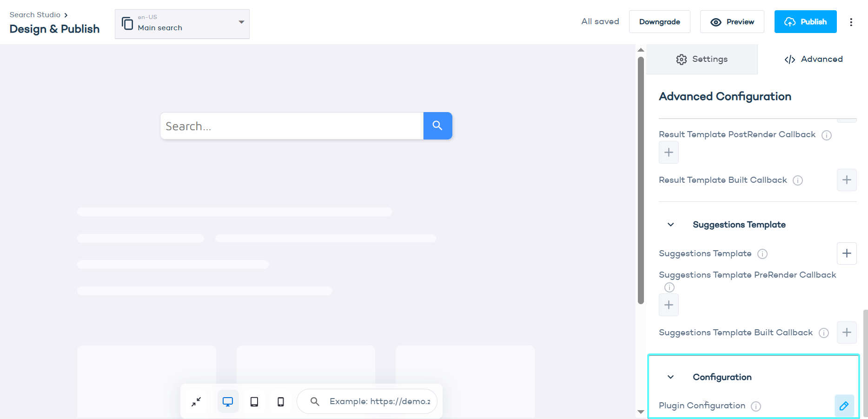Collapse the Suggestions Template section
Image resolution: width=868 pixels, height=419 pixels.
point(670,225)
